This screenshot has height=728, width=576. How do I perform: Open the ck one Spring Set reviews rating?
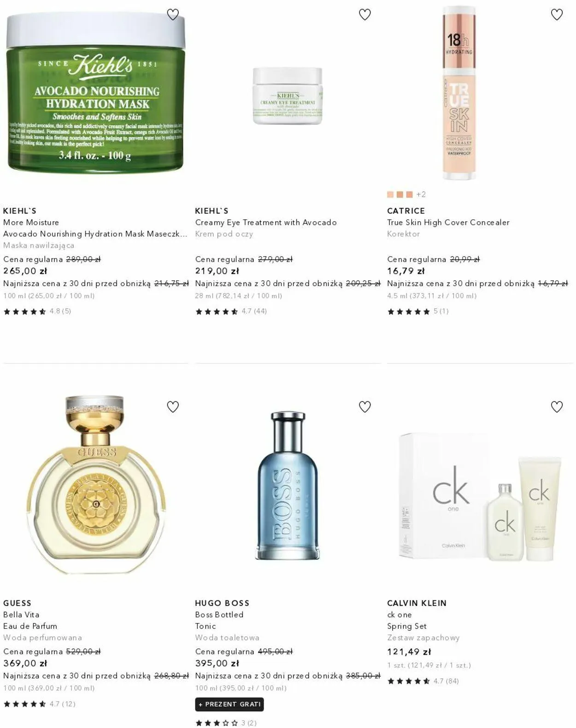point(423,681)
